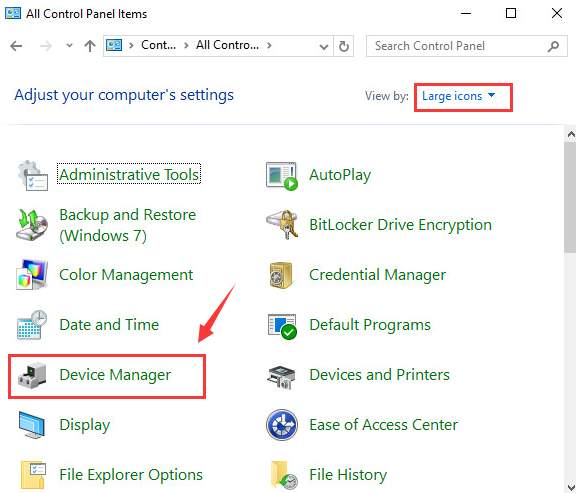Viewport: 576px width, 493px height.
Task: Go up one level with up arrow
Action: [x=90, y=46]
